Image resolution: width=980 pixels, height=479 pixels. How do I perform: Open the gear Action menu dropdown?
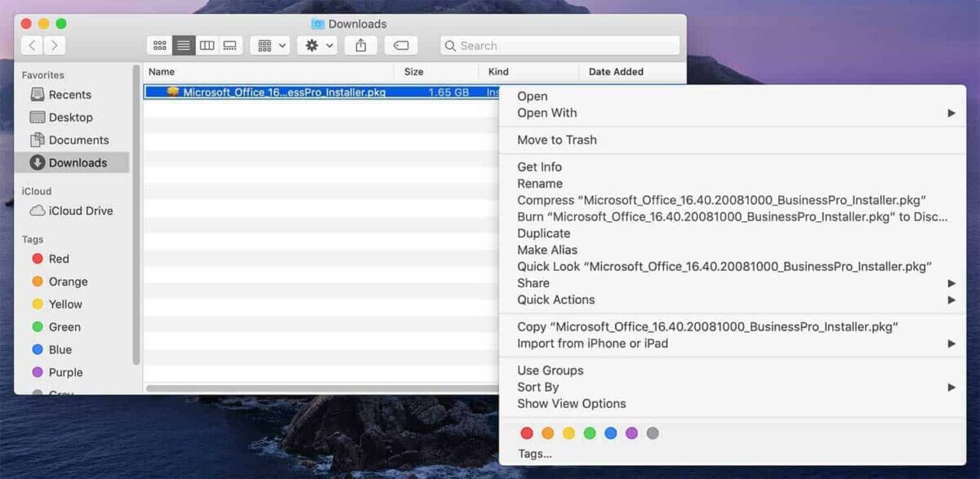point(319,46)
